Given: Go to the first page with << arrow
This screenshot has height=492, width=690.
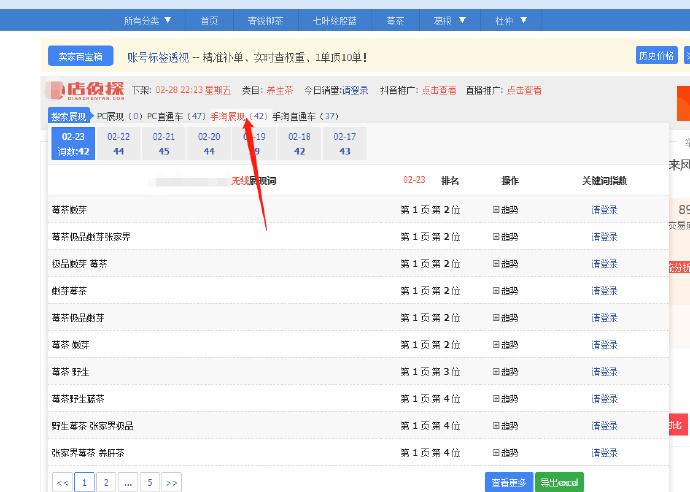Looking at the screenshot, I should [62, 482].
